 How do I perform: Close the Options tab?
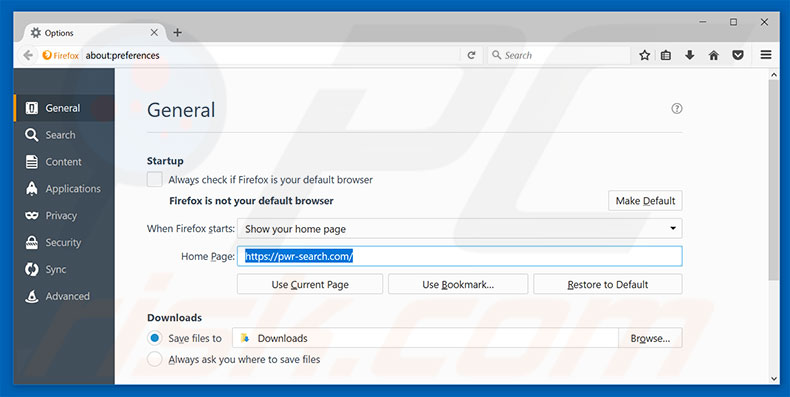point(154,33)
